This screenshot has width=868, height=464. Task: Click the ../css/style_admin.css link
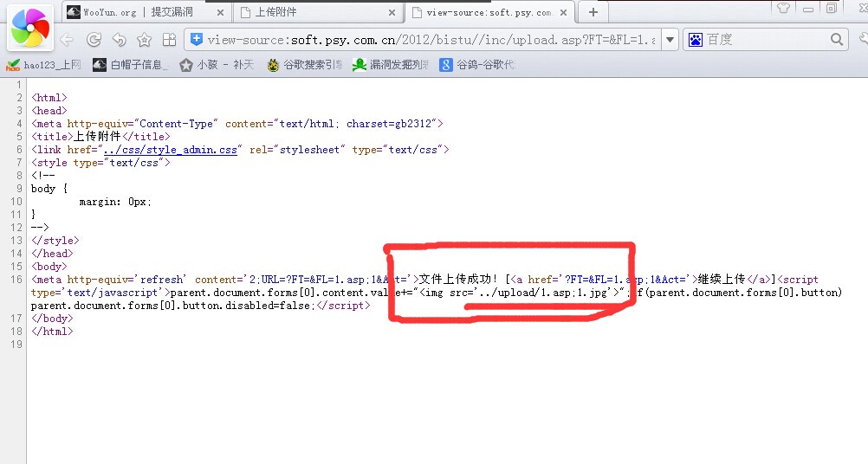(171, 150)
